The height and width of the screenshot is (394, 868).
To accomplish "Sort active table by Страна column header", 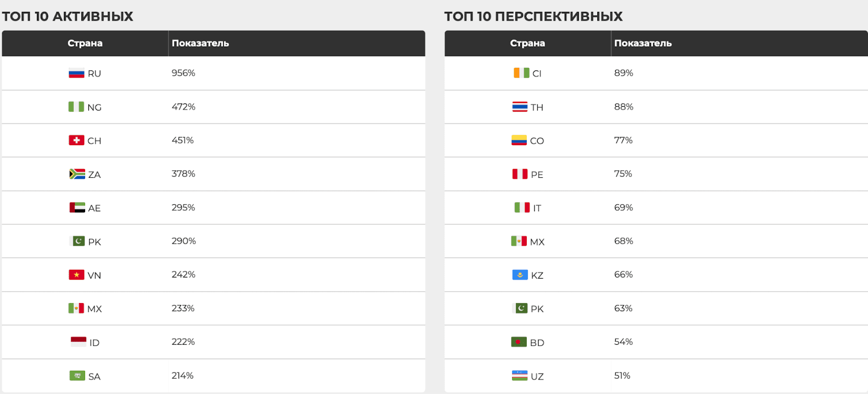I will point(85,43).
